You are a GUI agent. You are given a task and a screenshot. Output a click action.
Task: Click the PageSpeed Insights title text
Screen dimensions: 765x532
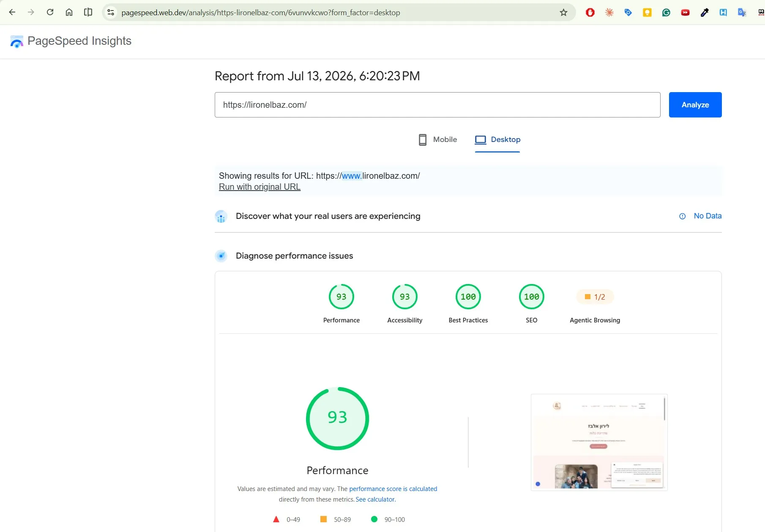pyautogui.click(x=79, y=41)
